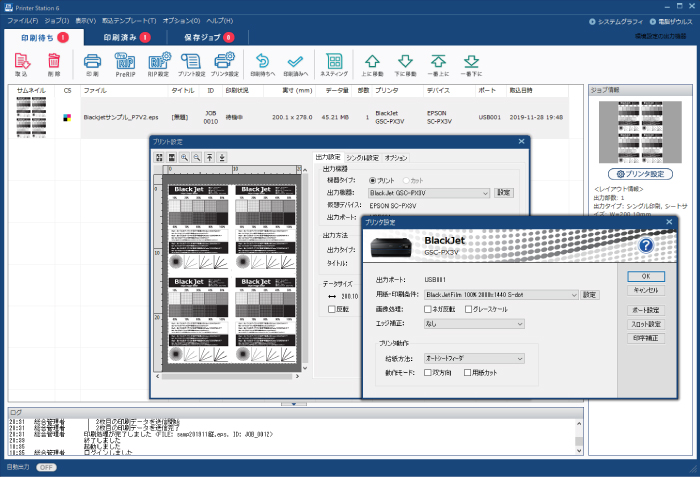Click the 印刷済みへ checkmark icon
This screenshot has height=477, width=700.
[x=296, y=64]
